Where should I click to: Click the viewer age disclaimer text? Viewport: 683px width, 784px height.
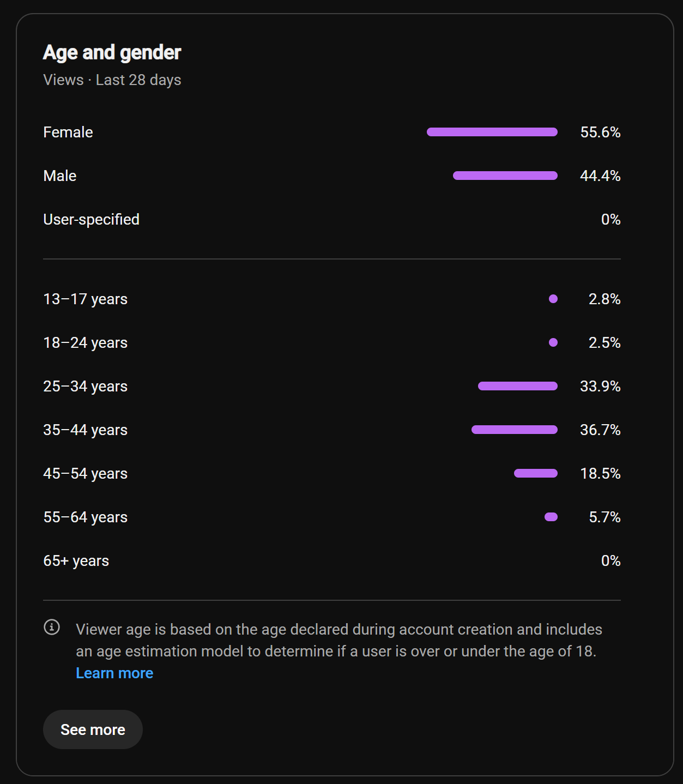339,641
